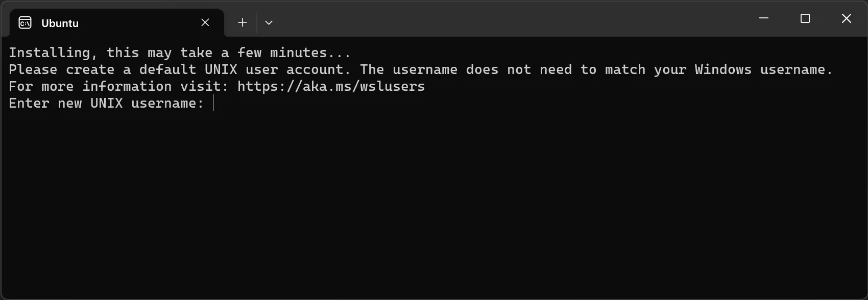The image size is (868, 300).
Task: Place cursor after the UNIX username prompt
Action: click(213, 104)
